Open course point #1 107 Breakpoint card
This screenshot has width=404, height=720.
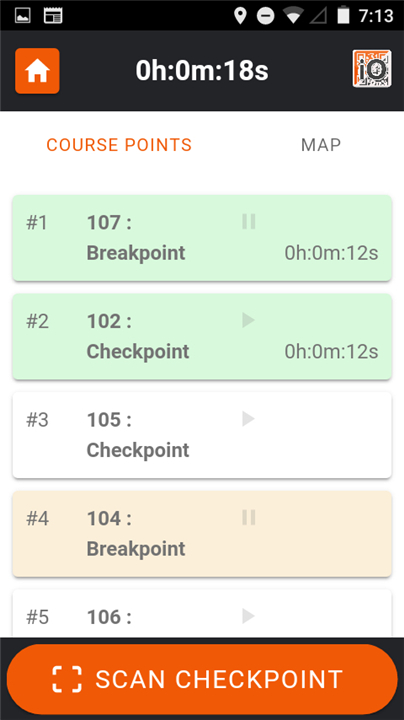(202, 238)
